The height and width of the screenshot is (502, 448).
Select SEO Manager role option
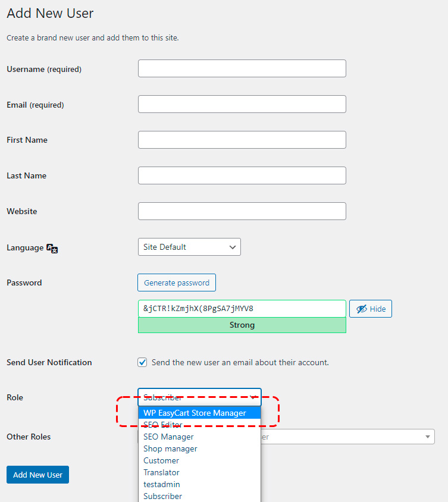click(168, 437)
